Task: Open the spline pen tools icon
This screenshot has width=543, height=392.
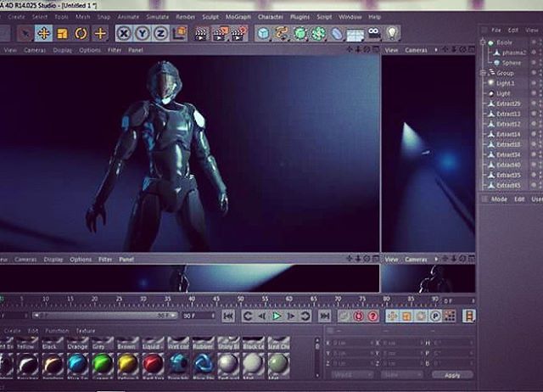Action: [x=282, y=34]
